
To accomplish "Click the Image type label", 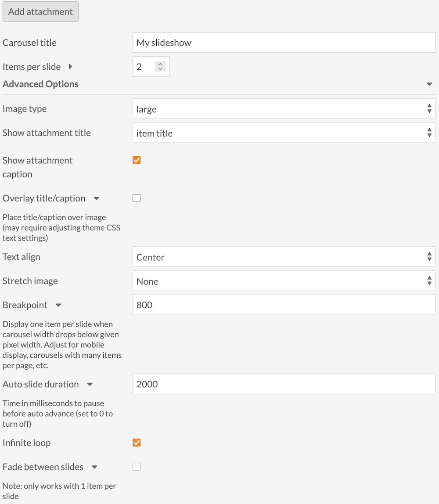I will [x=25, y=108].
